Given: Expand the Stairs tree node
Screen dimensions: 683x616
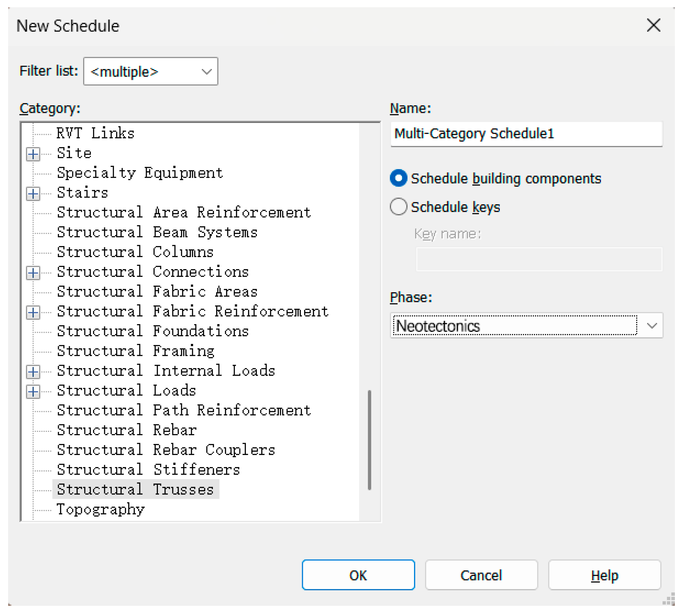Looking at the screenshot, I should click(33, 194).
